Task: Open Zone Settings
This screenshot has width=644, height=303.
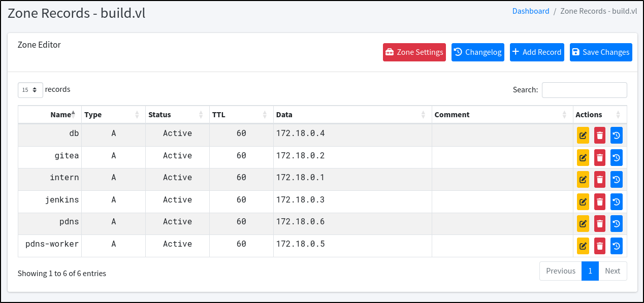Action: 414,52
